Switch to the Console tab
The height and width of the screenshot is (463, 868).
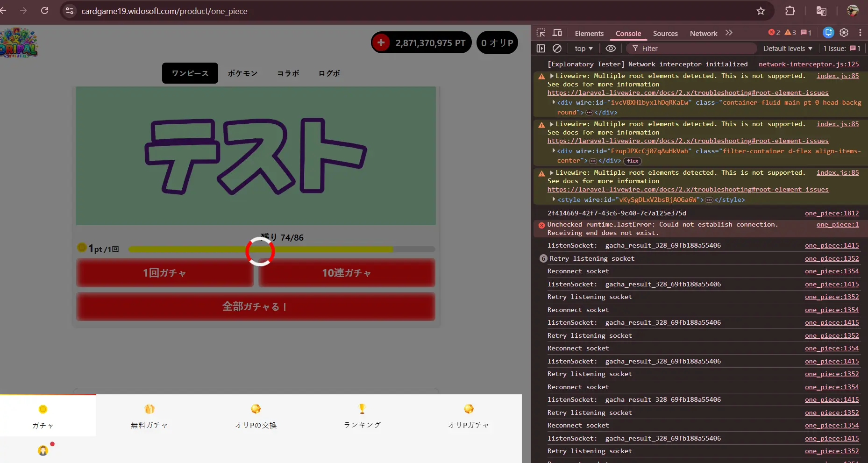point(628,33)
